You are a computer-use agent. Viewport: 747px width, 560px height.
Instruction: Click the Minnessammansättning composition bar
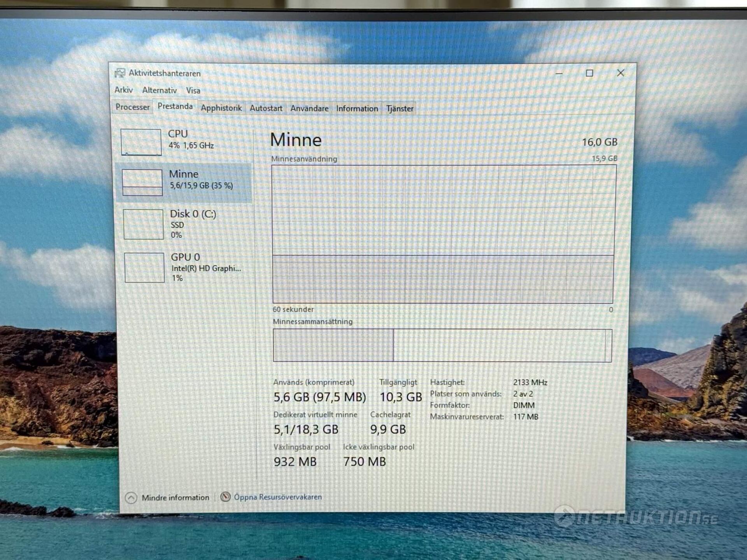point(442,345)
